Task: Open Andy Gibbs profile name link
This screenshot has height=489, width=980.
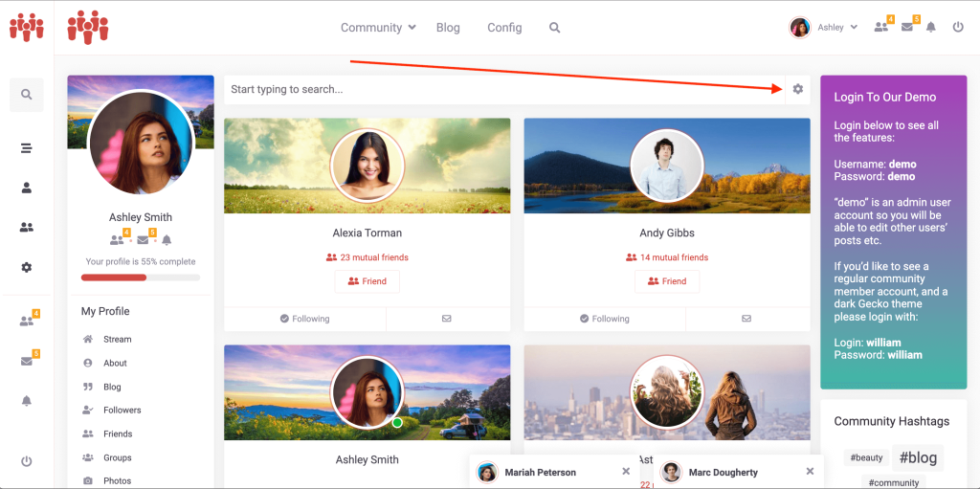Action: tap(667, 233)
